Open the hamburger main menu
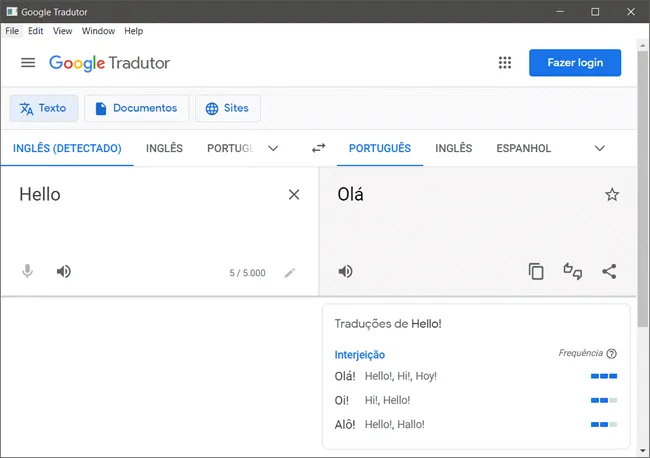Viewport: 650px width, 458px height. 28,63
